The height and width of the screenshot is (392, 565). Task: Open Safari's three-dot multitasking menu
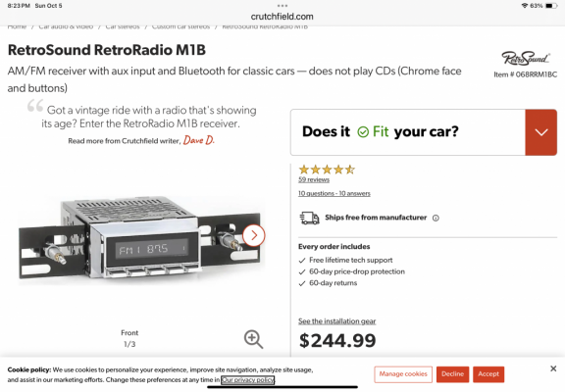click(x=282, y=6)
